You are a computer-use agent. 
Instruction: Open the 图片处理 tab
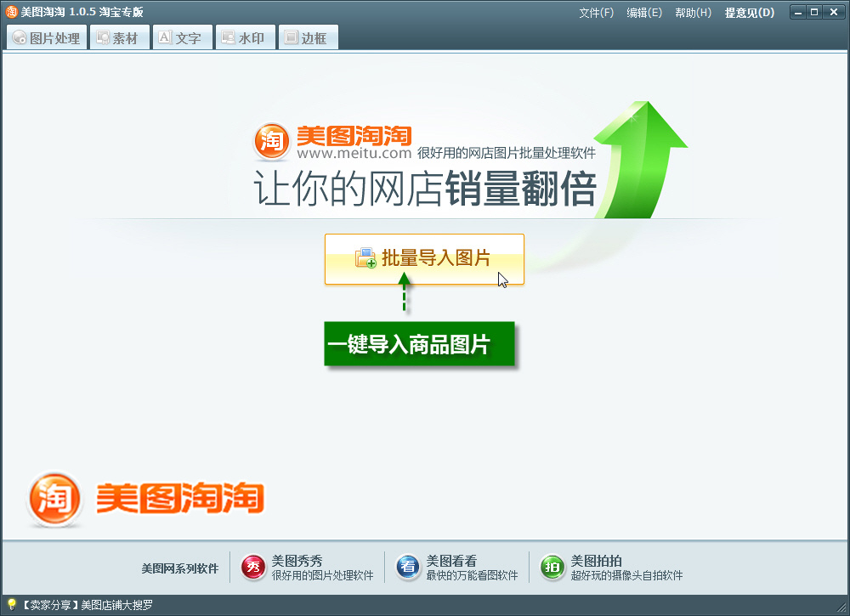(47, 37)
